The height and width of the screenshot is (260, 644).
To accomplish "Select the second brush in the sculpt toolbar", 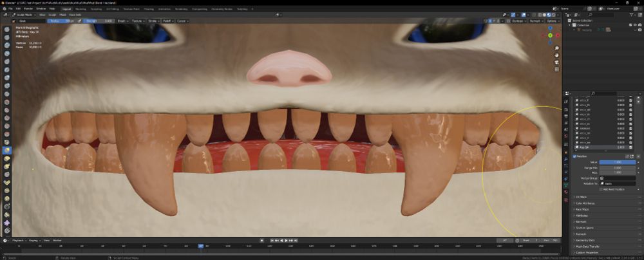I will 7,37.
